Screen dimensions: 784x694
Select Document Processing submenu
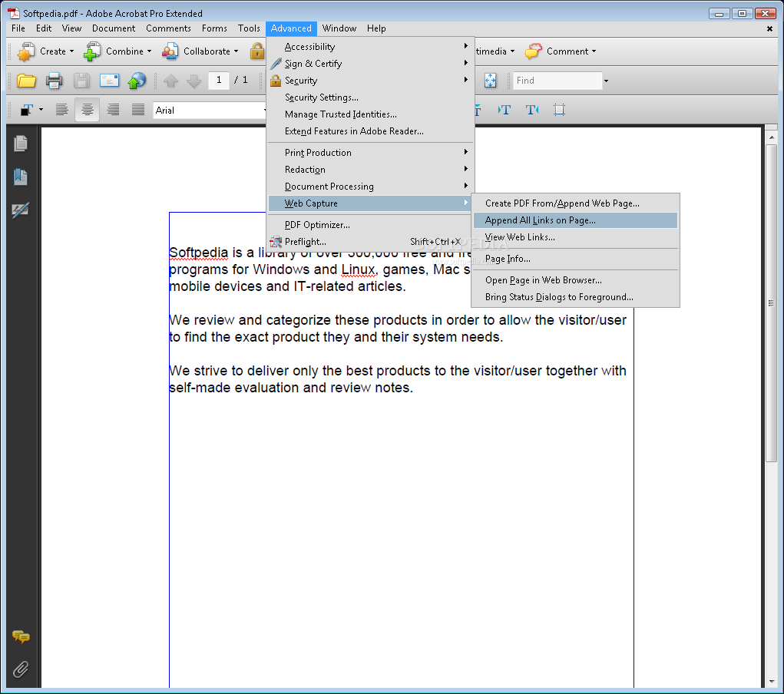coord(371,187)
